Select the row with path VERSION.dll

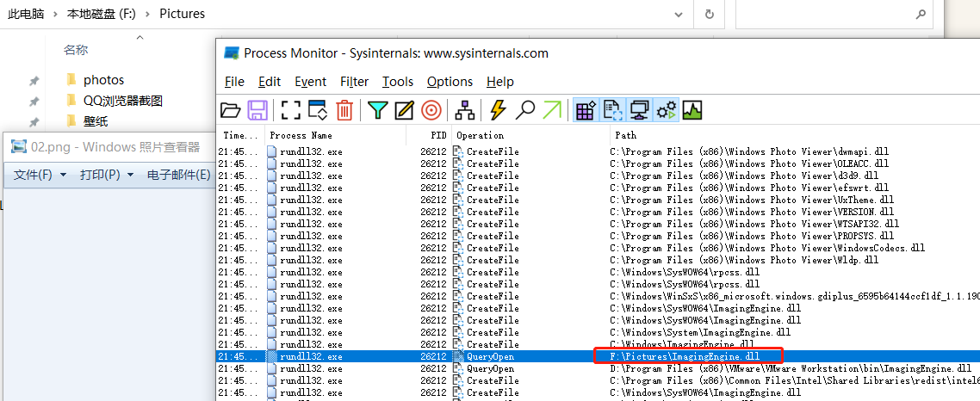tap(599, 212)
